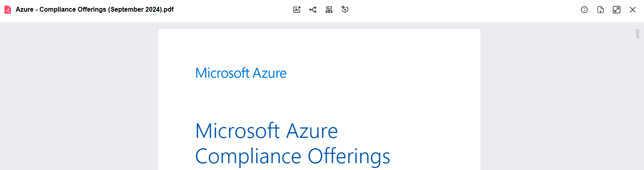Click the word Offerings in the title

(x=349, y=157)
